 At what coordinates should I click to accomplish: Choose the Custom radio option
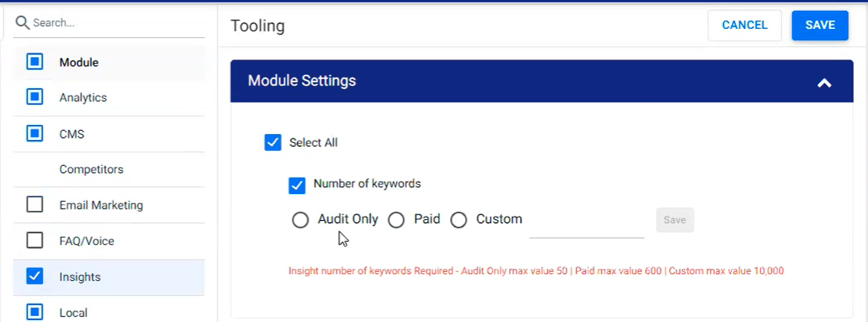click(458, 220)
